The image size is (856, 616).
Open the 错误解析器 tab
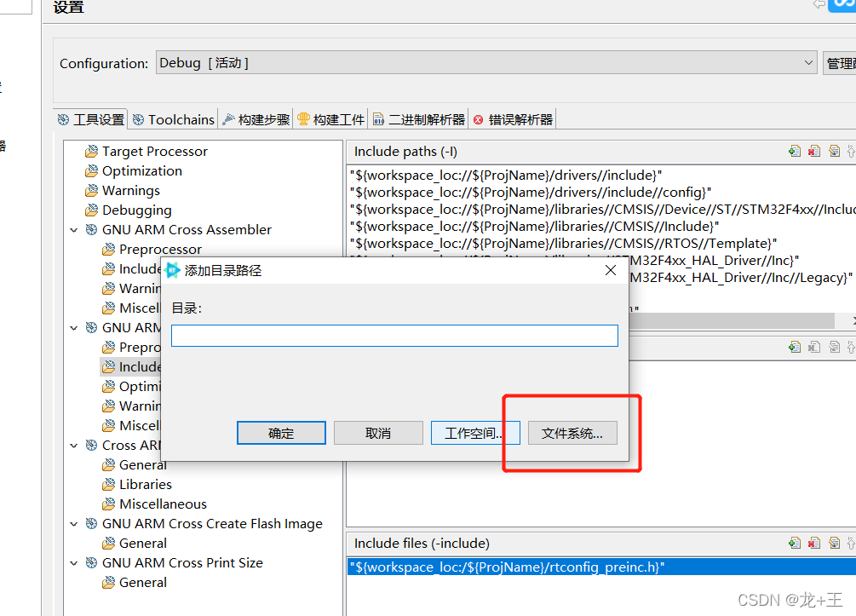513,119
